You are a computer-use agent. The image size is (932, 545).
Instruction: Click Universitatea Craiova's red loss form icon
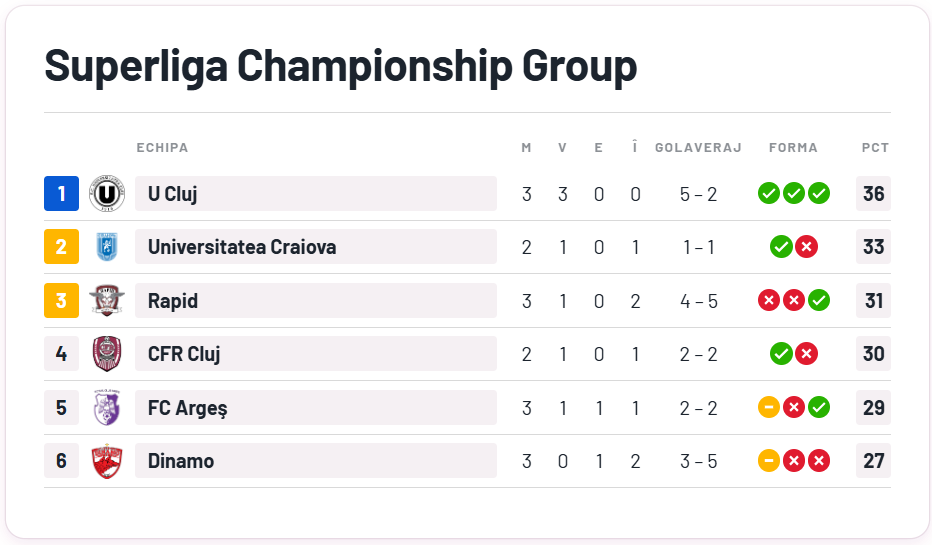tap(806, 247)
